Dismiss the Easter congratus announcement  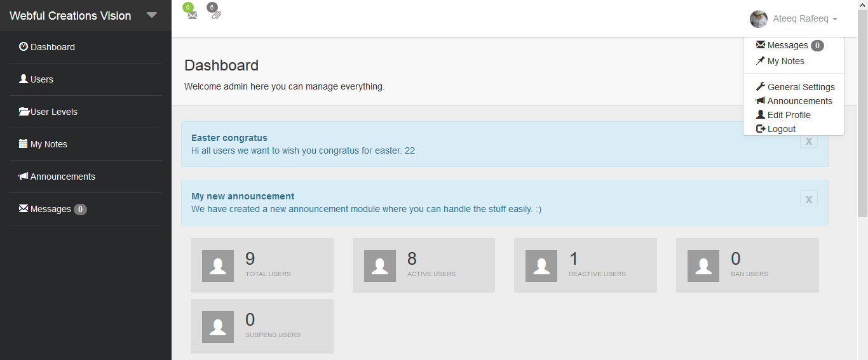coord(808,141)
